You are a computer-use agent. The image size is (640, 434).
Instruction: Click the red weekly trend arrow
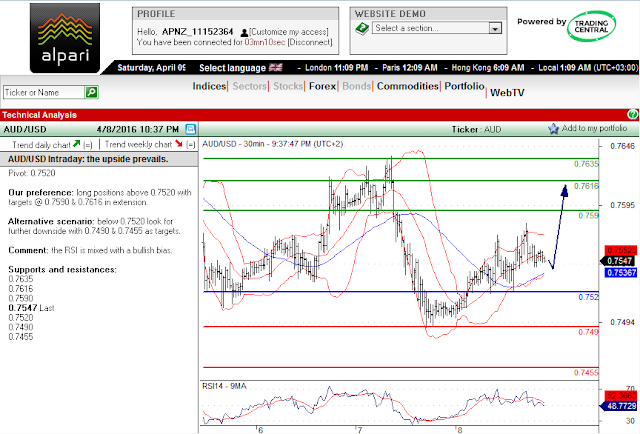(179, 144)
